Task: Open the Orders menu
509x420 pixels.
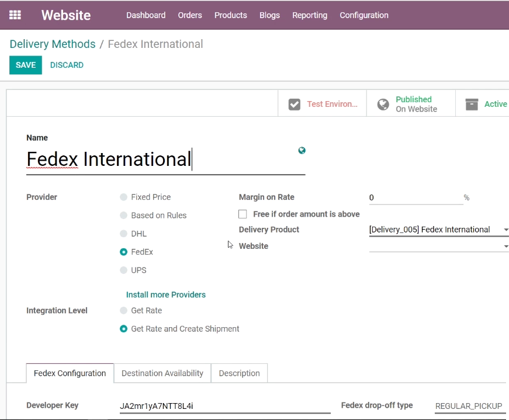Action: click(x=190, y=15)
